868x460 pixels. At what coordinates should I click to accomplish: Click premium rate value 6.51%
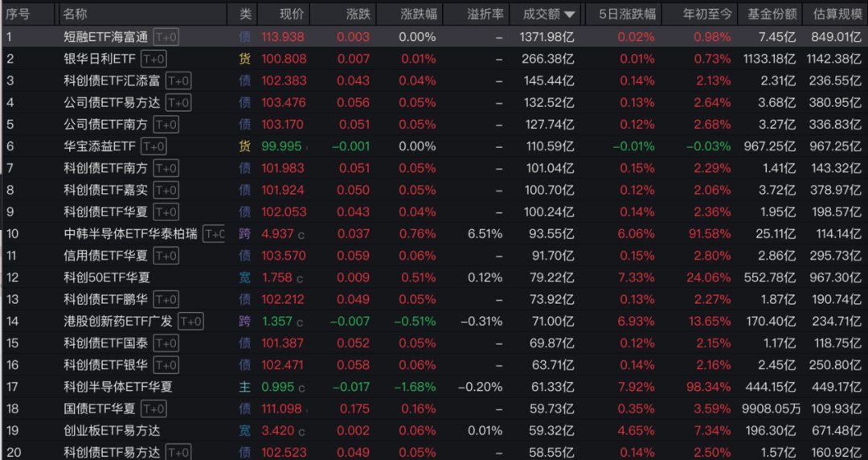(x=485, y=234)
